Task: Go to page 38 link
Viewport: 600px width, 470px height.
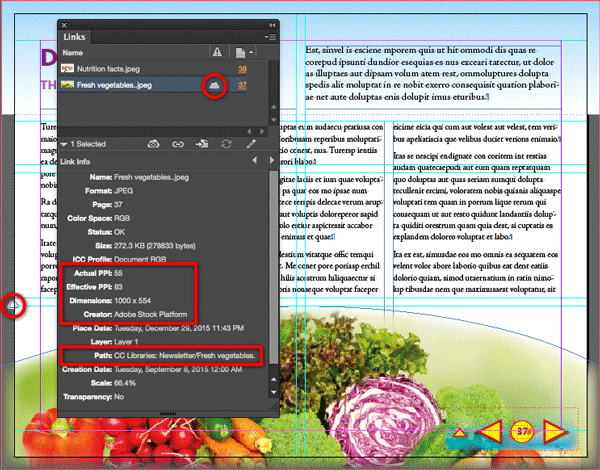Action: [x=243, y=69]
